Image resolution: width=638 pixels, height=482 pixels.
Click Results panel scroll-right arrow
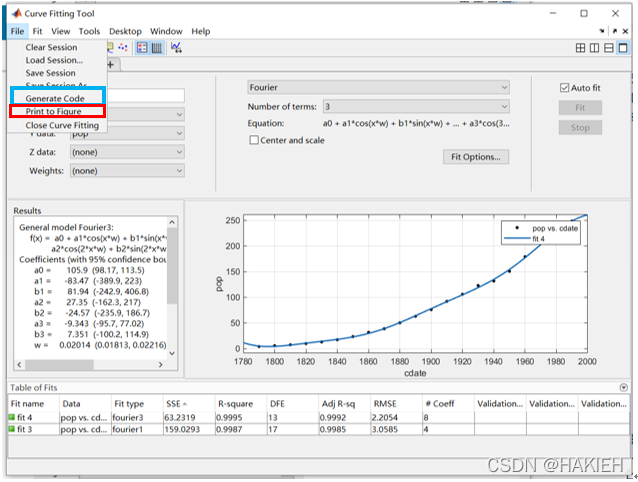click(161, 364)
